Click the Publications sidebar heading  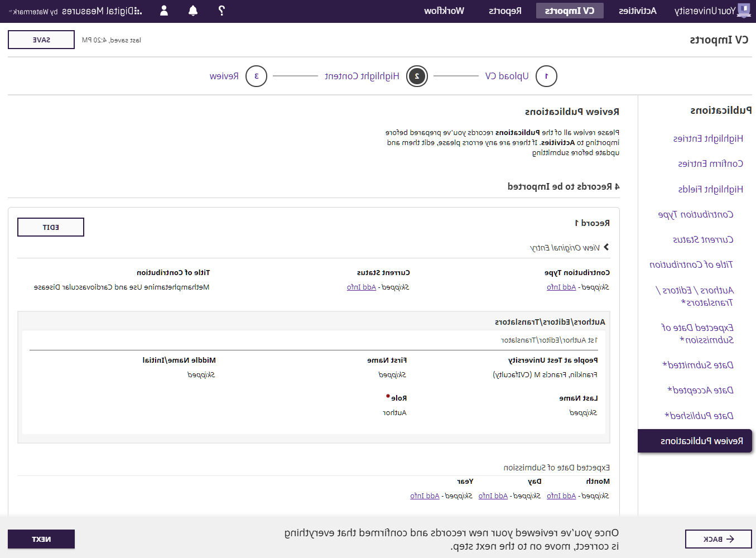pyautogui.click(x=721, y=110)
